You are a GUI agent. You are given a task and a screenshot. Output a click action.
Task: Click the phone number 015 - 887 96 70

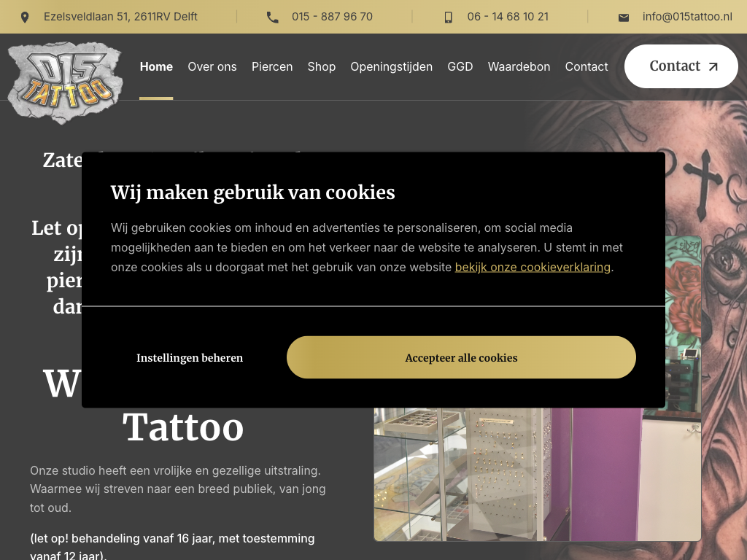coord(332,17)
